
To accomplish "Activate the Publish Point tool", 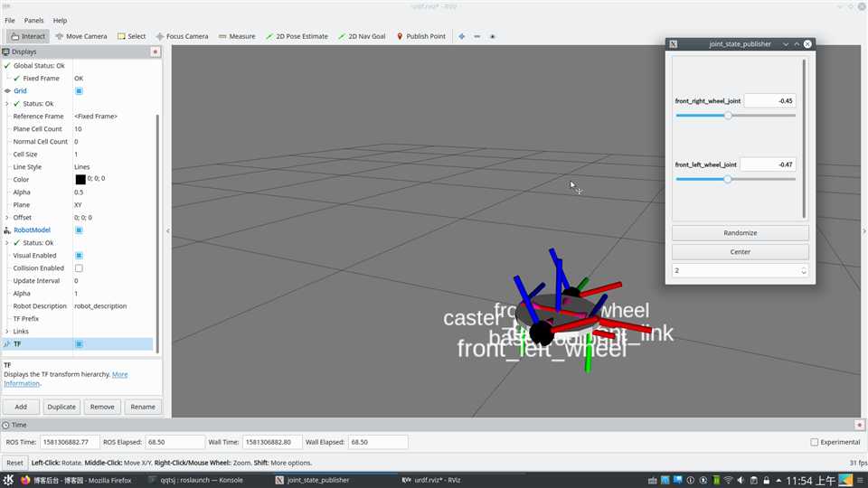I will tap(420, 36).
